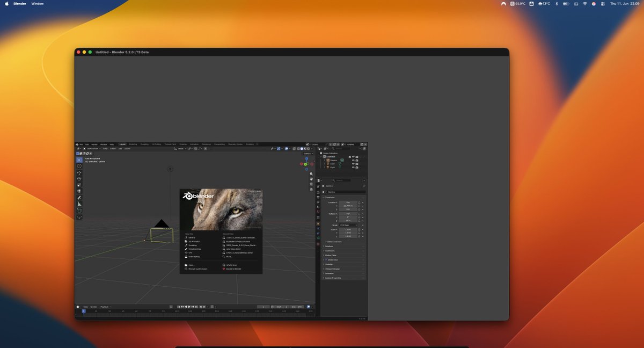Select the Annotate pencil tool

click(x=79, y=198)
